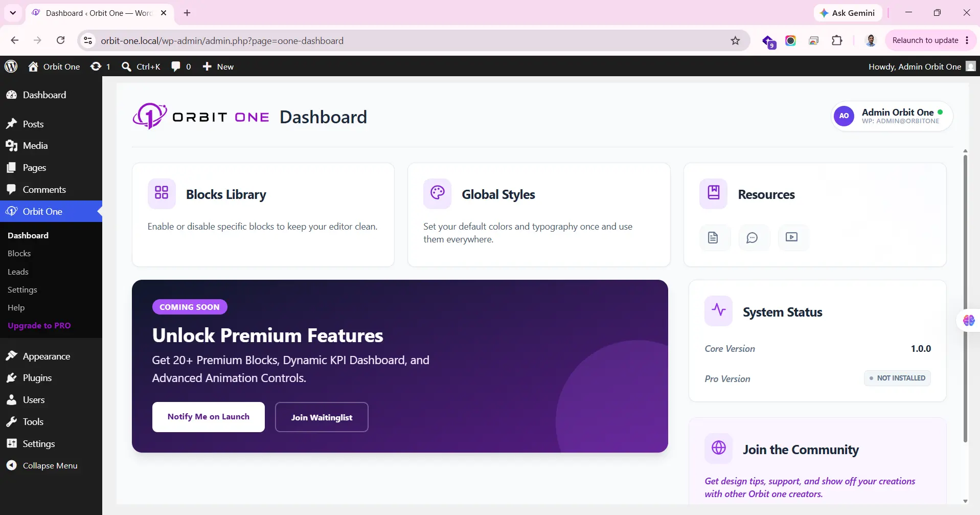Viewport: 980px width, 515px height.
Task: Open comments bubble in admin bar
Action: click(x=181, y=66)
